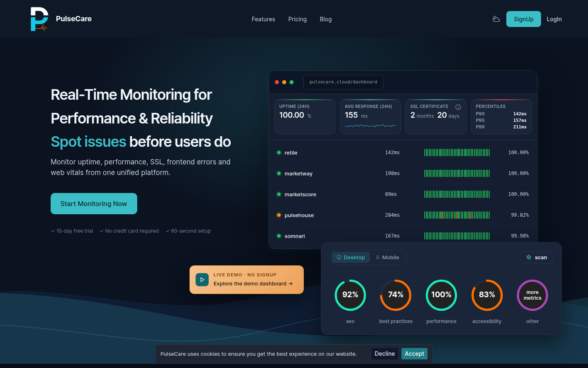The image size is (588, 368).
Task: Click the P99 211ms percentile row
Action: pos(501,127)
